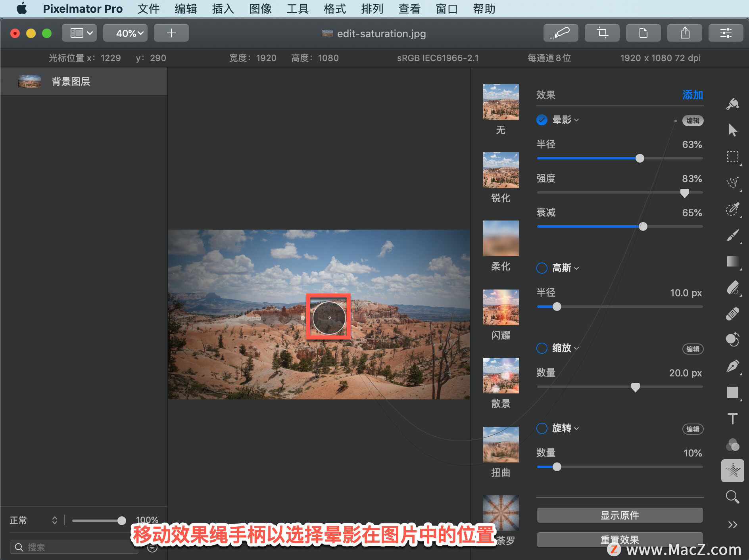The height and width of the screenshot is (560, 749).
Task: Click the 衰减 slider handle
Action: click(x=643, y=226)
